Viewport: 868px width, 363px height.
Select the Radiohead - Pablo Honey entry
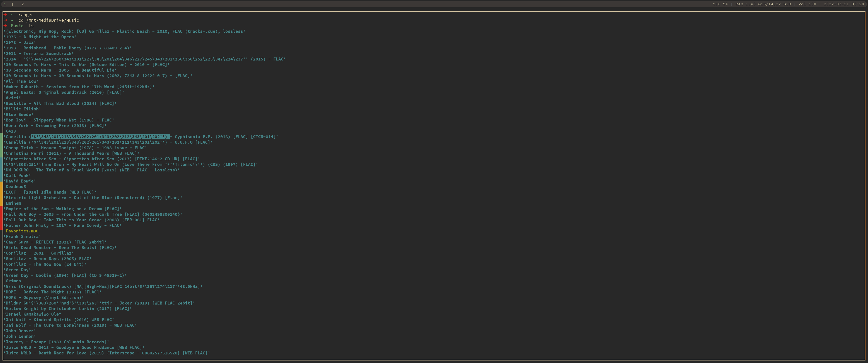click(68, 48)
